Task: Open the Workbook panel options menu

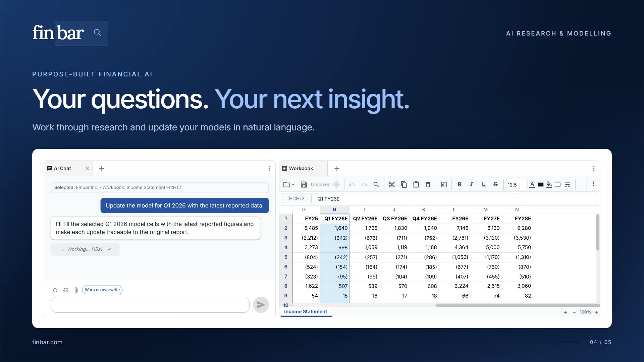Action: (x=593, y=169)
